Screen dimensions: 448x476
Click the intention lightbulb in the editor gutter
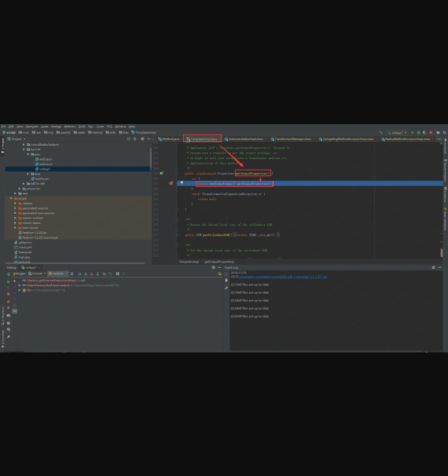click(182, 183)
